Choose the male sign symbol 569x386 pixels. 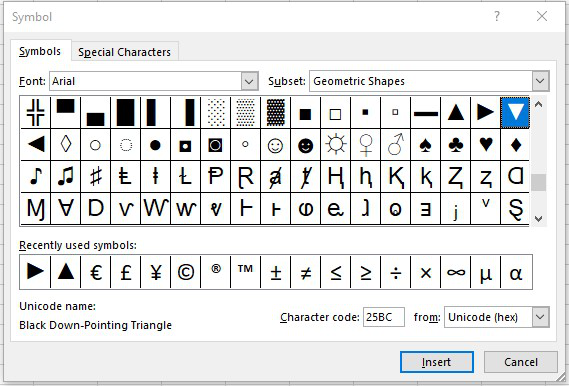coord(396,145)
